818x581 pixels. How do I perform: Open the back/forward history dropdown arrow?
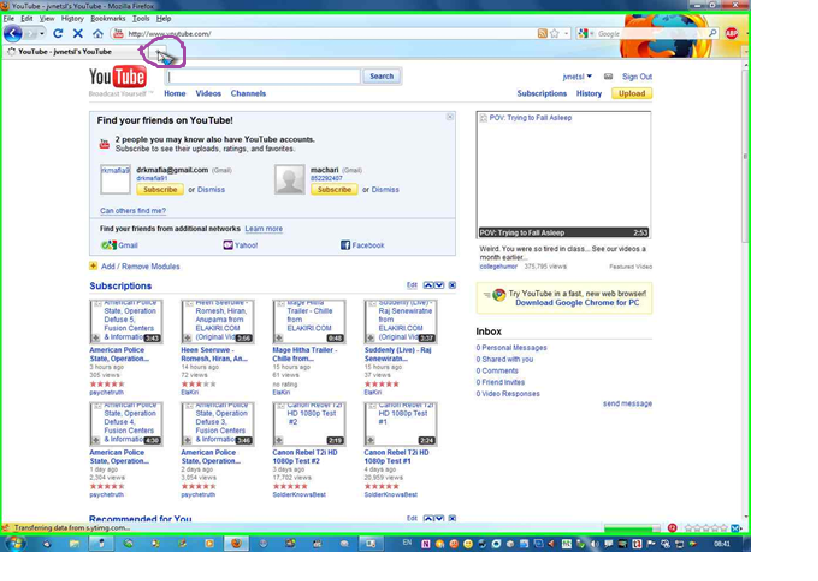(x=43, y=34)
